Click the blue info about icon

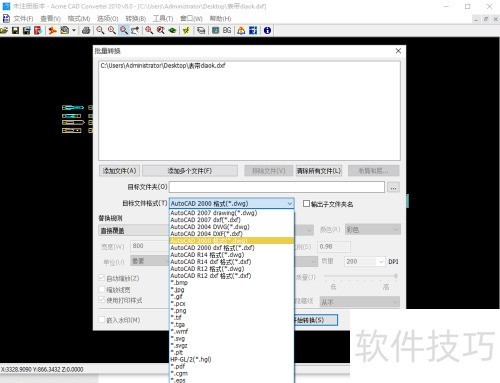point(267,31)
